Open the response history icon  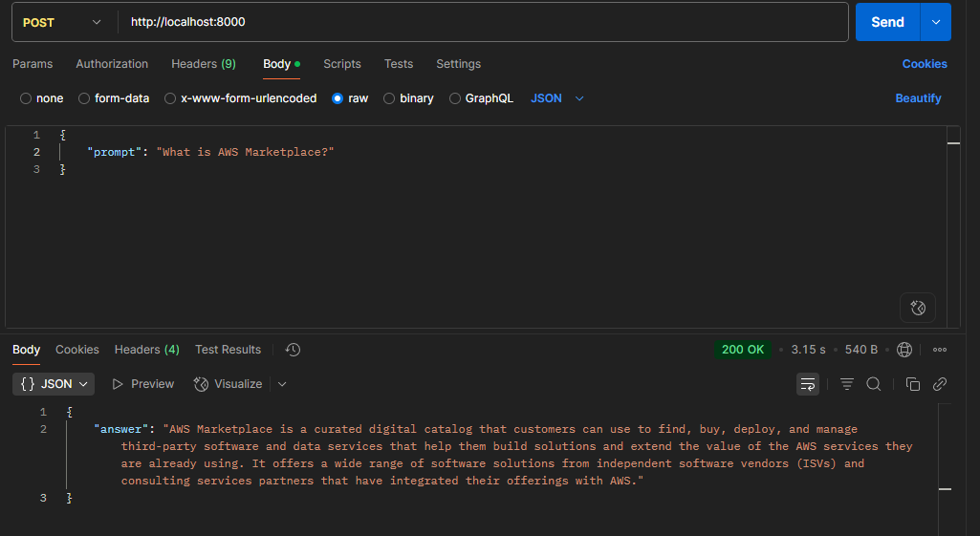point(293,350)
